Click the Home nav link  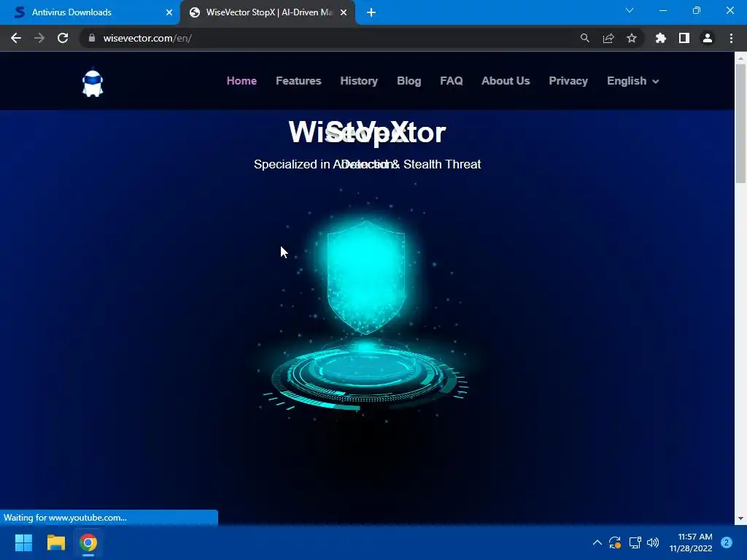[x=241, y=81]
